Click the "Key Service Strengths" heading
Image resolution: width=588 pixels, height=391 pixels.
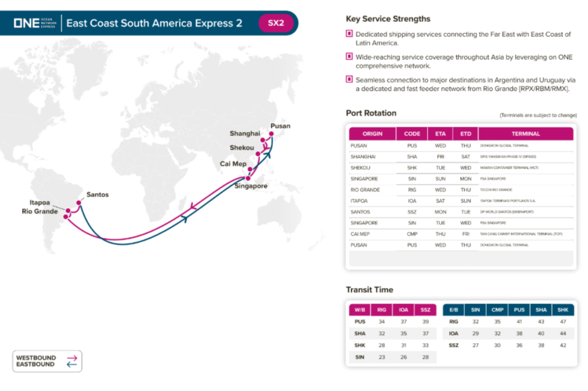tap(388, 19)
